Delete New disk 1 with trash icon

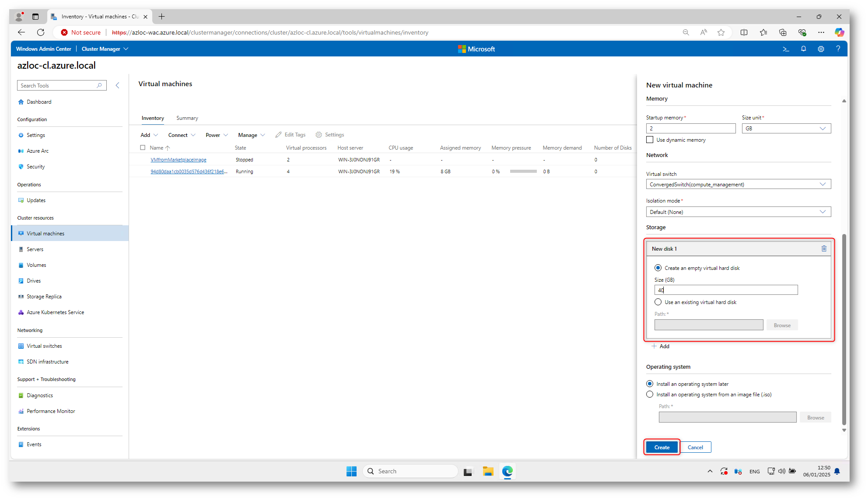(x=824, y=248)
